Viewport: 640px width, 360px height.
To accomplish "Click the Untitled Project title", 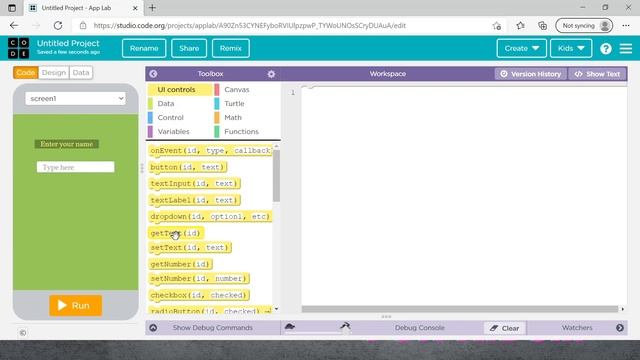I will [x=68, y=43].
